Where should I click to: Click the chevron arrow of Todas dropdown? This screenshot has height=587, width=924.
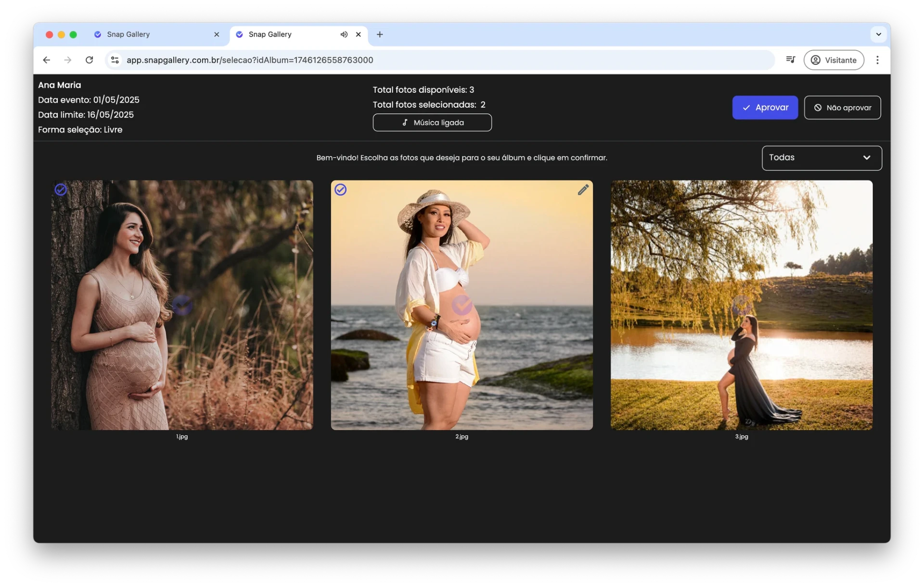pos(866,157)
